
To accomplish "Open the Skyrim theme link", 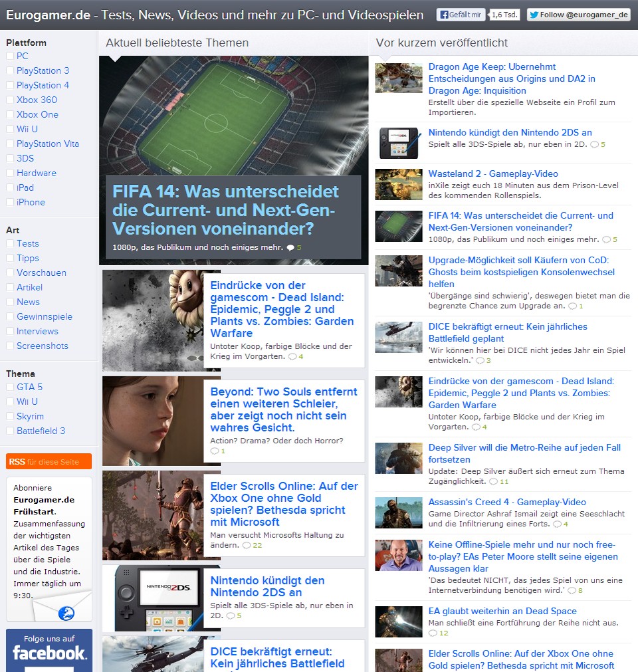I will pyautogui.click(x=30, y=416).
